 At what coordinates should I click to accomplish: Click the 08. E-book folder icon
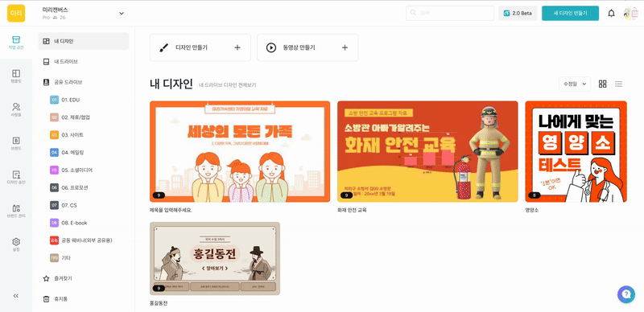[x=54, y=223]
